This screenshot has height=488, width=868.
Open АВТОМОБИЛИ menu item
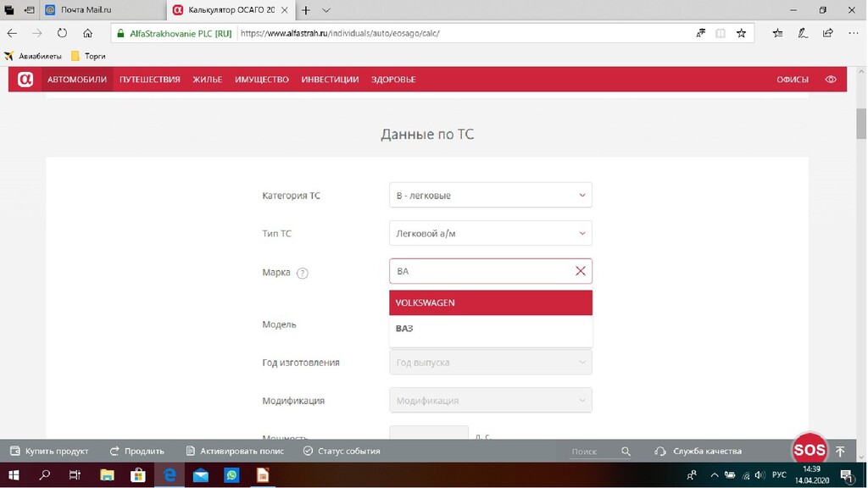pos(77,79)
